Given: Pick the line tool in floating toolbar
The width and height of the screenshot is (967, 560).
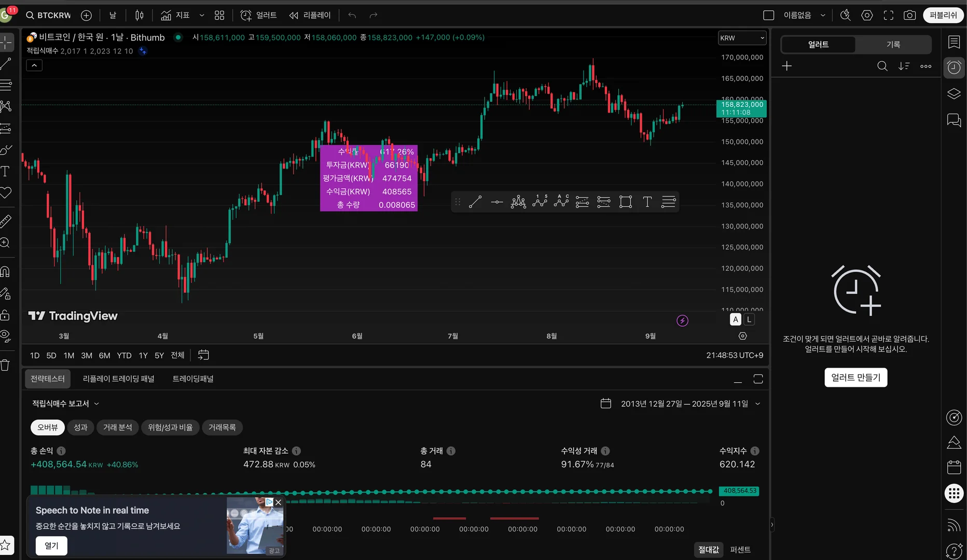Looking at the screenshot, I should pyautogui.click(x=475, y=202).
